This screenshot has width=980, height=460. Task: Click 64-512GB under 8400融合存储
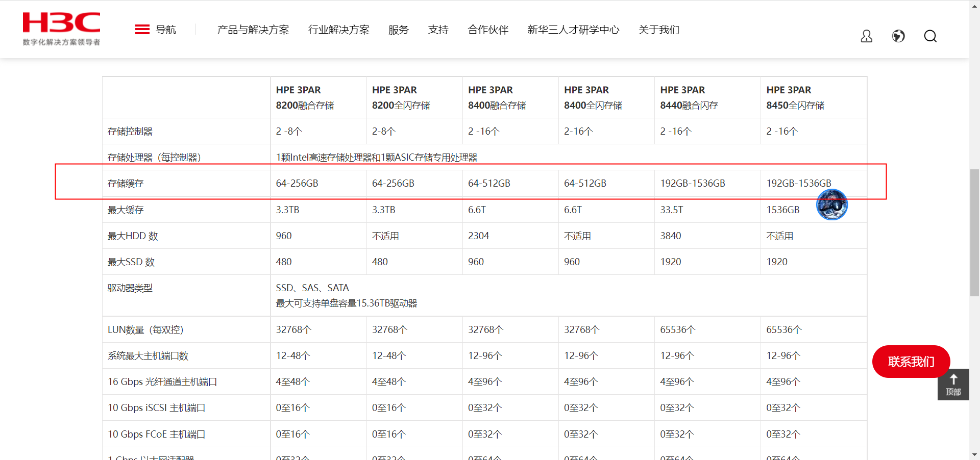[x=489, y=183]
